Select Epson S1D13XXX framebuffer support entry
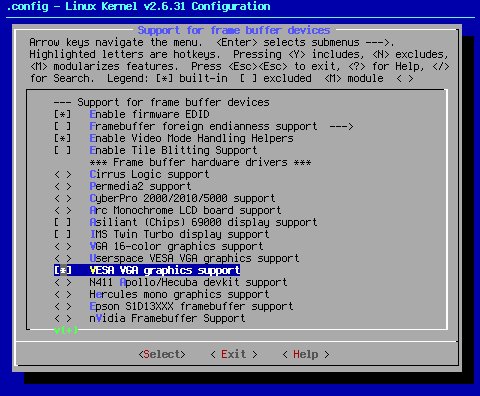 pyautogui.click(x=191, y=306)
